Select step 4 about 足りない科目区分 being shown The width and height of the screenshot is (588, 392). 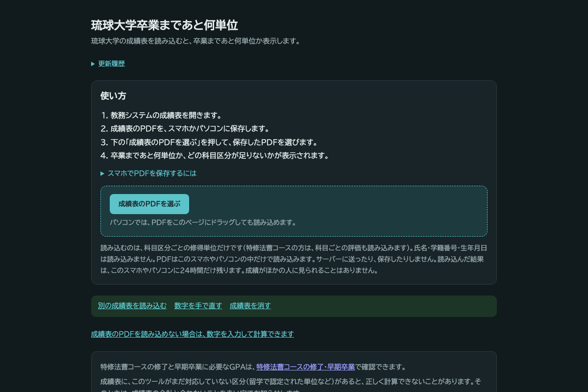coord(220,156)
